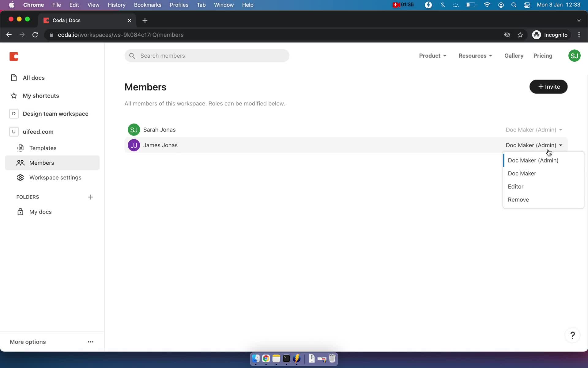588x368 pixels.
Task: Open All docs section
Action: point(34,78)
